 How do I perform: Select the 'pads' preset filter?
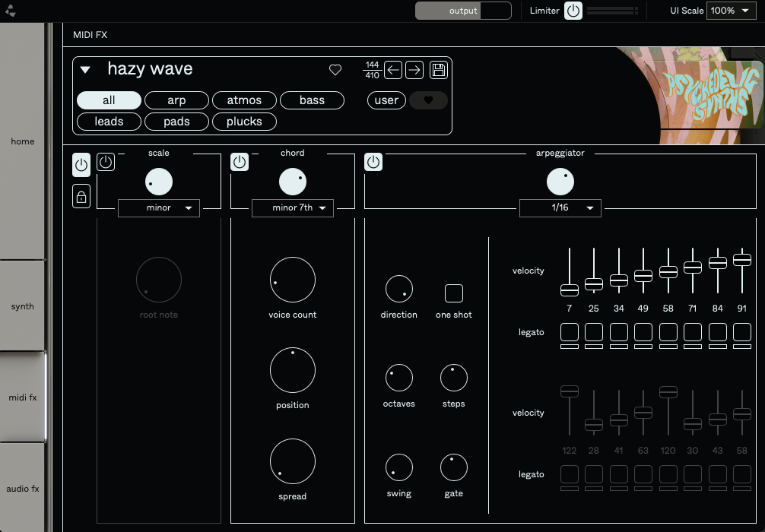176,122
